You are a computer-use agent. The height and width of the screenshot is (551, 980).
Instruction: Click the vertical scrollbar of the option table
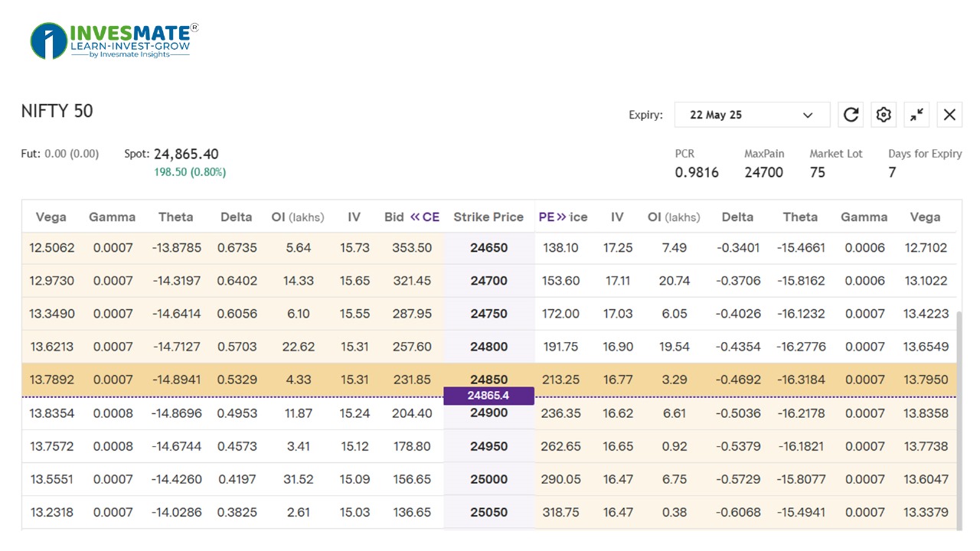point(959,421)
